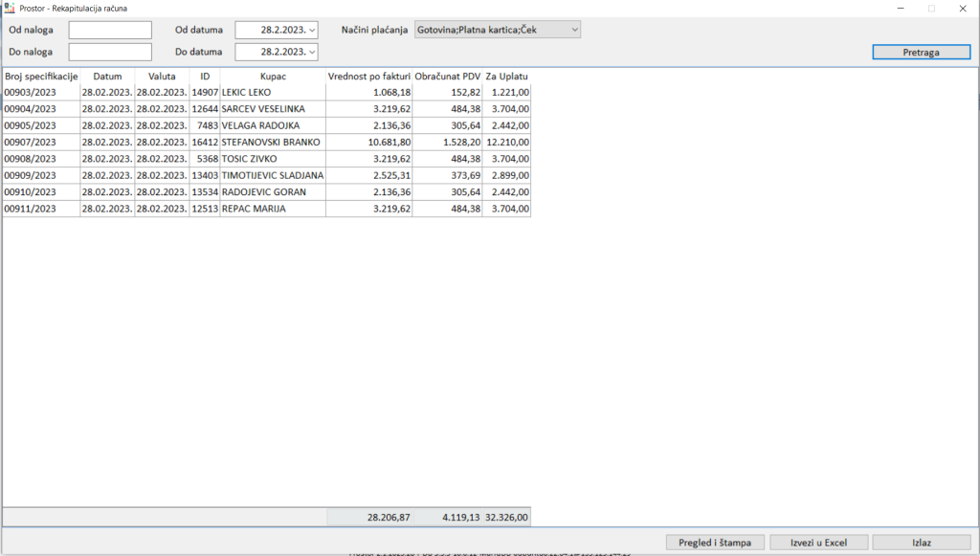The width and height of the screenshot is (980, 556).
Task: Click the Kupac column header
Action: 273,76
